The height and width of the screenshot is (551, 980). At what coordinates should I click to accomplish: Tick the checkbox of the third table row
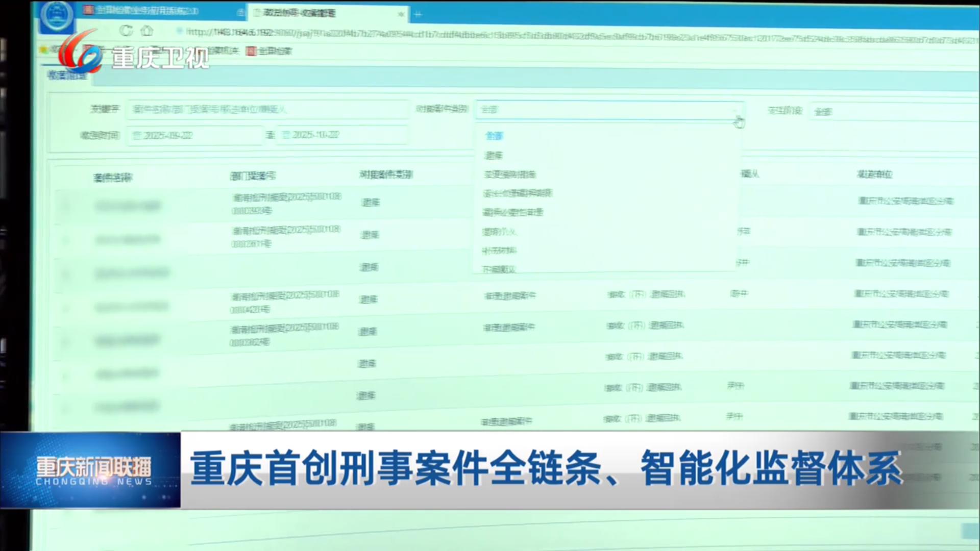pyautogui.click(x=66, y=274)
